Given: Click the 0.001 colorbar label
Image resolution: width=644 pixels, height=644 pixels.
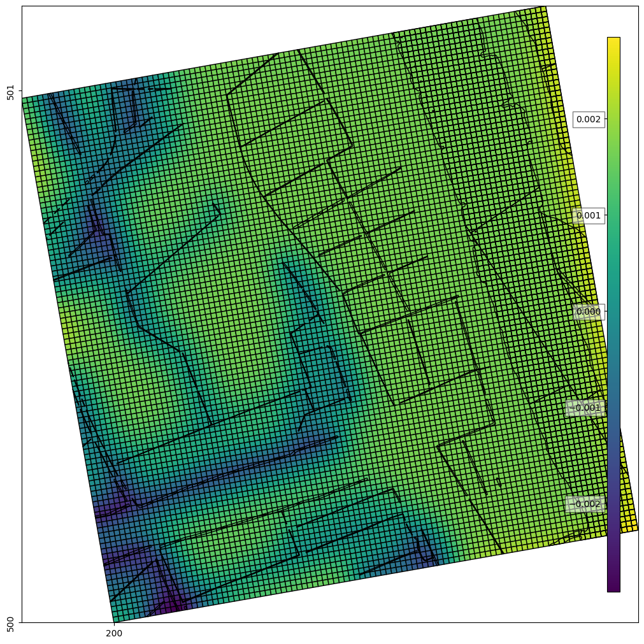Looking at the screenshot, I should pyautogui.click(x=589, y=215).
